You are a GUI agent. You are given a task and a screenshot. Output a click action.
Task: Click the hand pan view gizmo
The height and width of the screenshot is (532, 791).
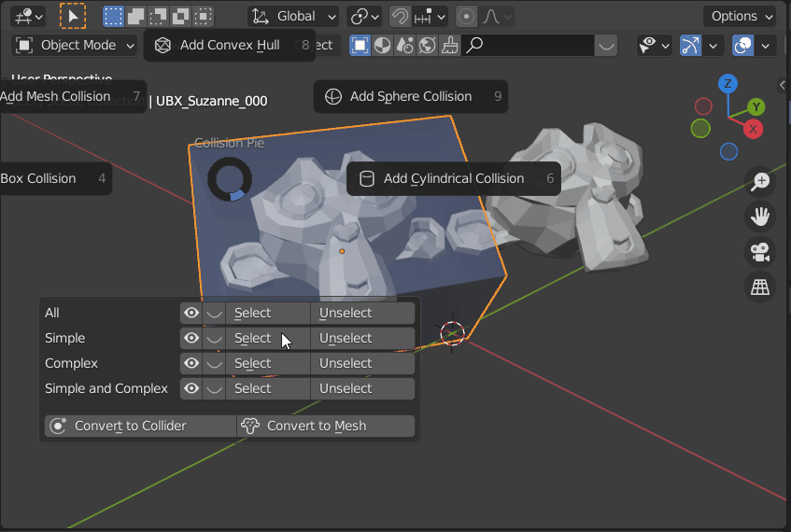click(760, 217)
